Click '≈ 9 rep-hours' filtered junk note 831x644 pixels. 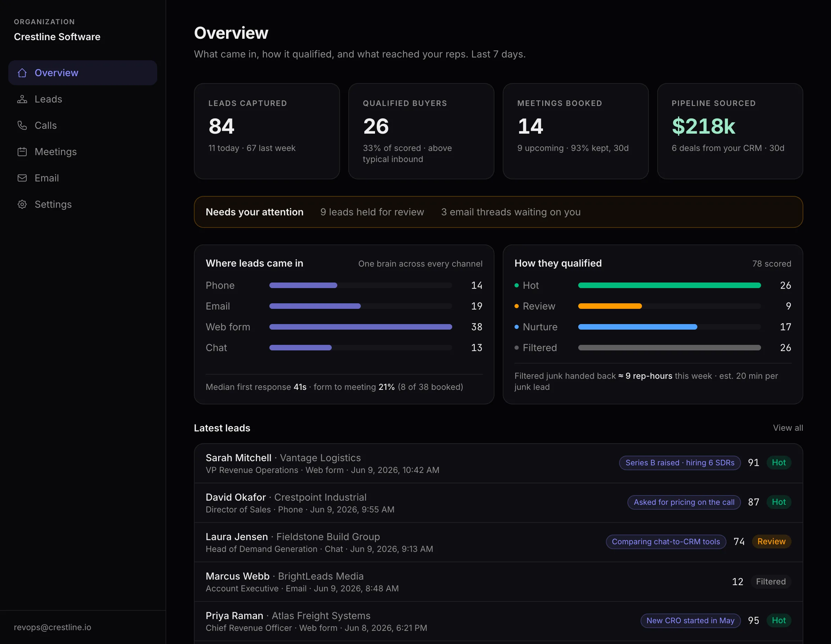pos(645,376)
